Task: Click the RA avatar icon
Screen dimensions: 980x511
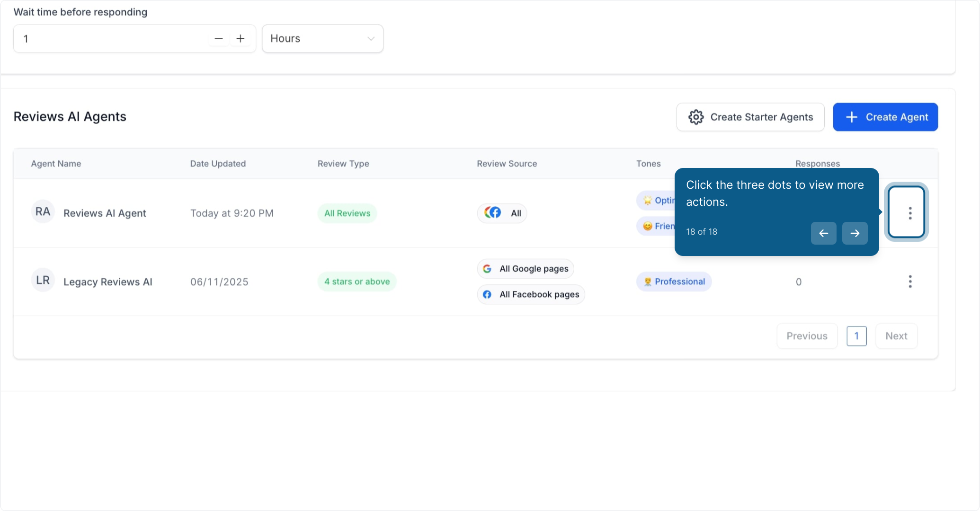Action: [43, 211]
